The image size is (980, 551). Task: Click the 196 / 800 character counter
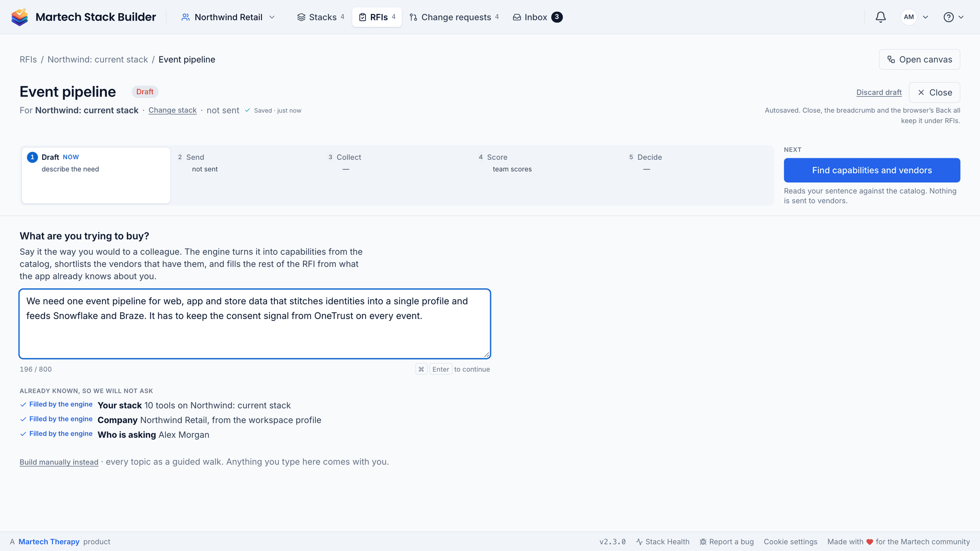coord(35,369)
